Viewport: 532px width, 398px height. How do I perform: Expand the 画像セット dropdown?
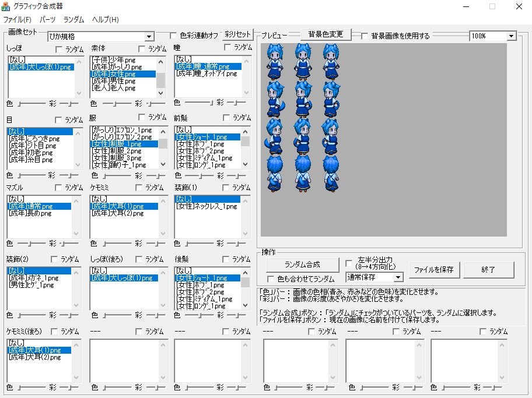pyautogui.click(x=149, y=36)
